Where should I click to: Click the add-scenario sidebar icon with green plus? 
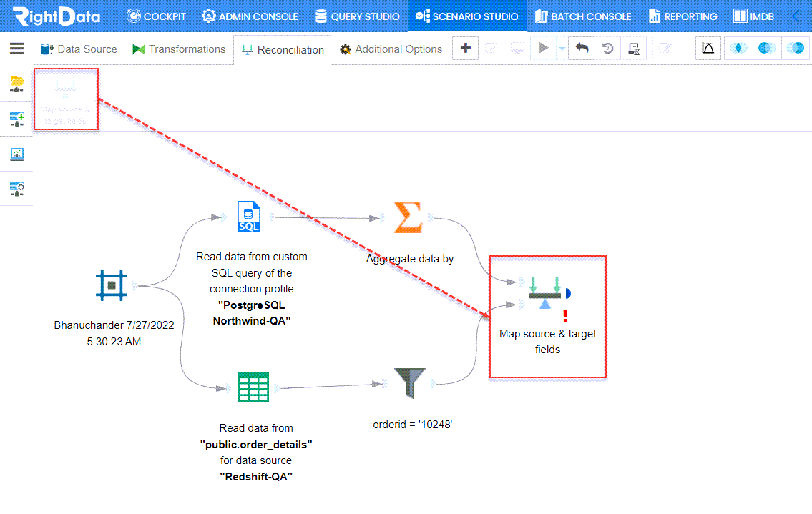pyautogui.click(x=17, y=119)
